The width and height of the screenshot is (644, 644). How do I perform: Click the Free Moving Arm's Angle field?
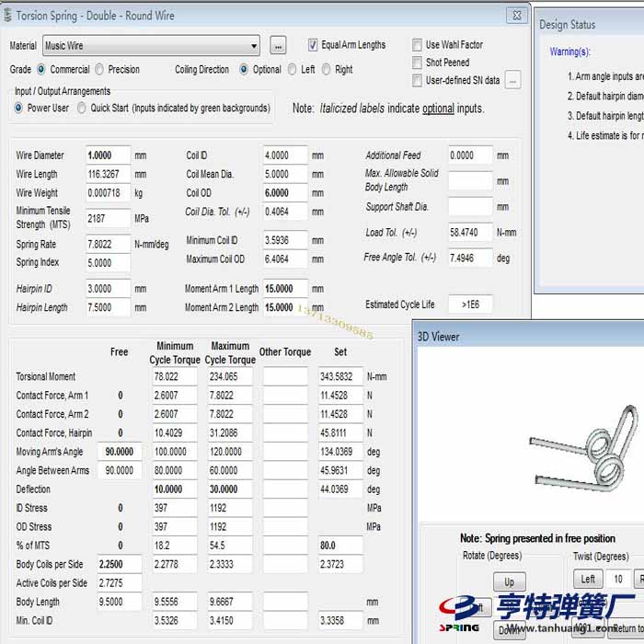(x=120, y=452)
